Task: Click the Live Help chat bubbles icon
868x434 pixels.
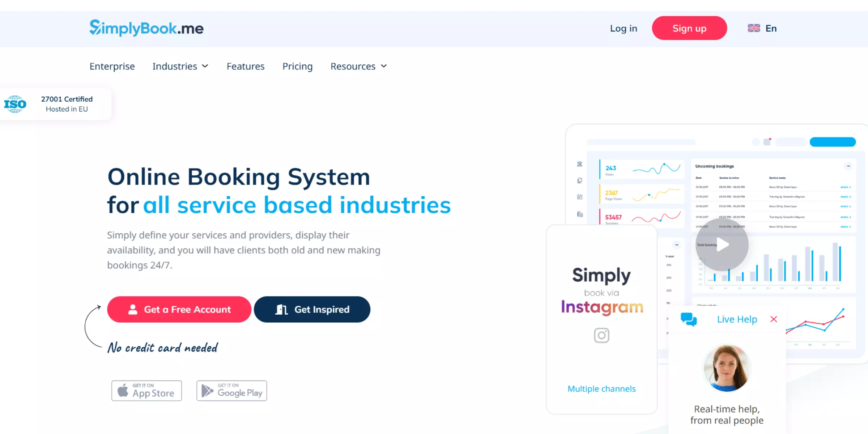Action: coord(689,319)
